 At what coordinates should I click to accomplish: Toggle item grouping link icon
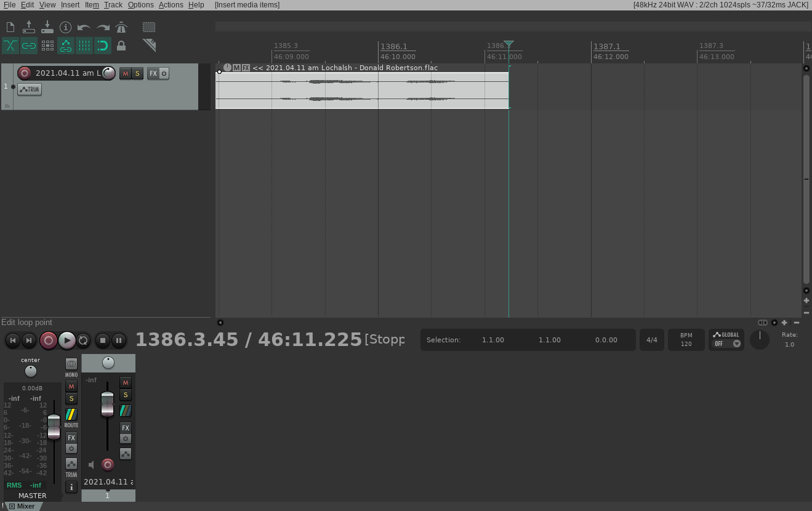coord(29,46)
